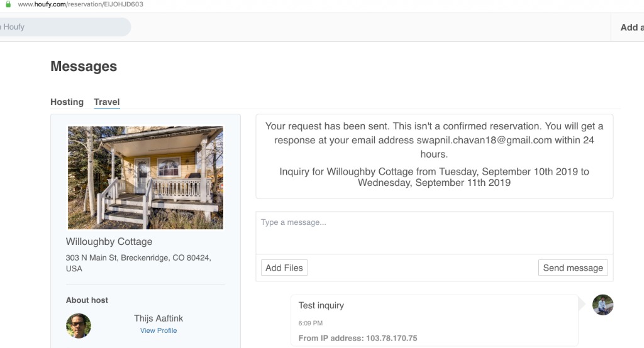Switch to the Hosting tab
644x348 pixels.
(x=67, y=102)
